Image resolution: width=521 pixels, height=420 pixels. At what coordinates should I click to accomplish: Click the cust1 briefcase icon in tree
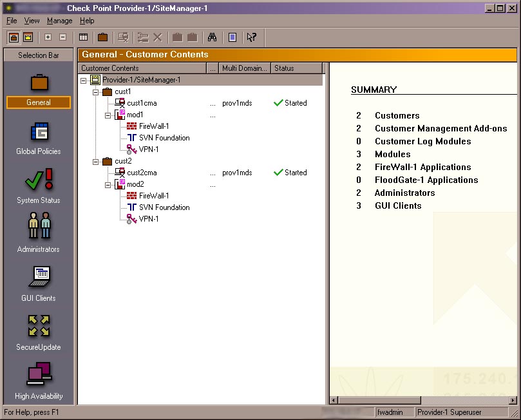click(x=107, y=91)
